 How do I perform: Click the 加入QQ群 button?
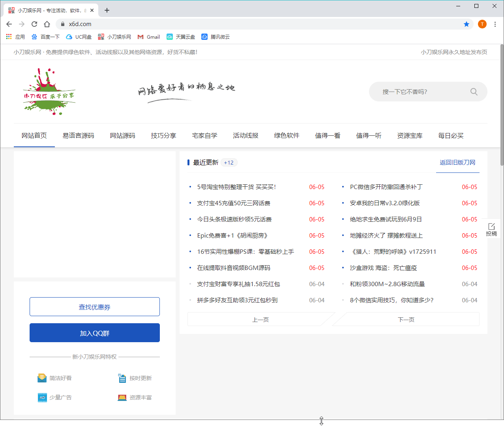(x=95, y=333)
